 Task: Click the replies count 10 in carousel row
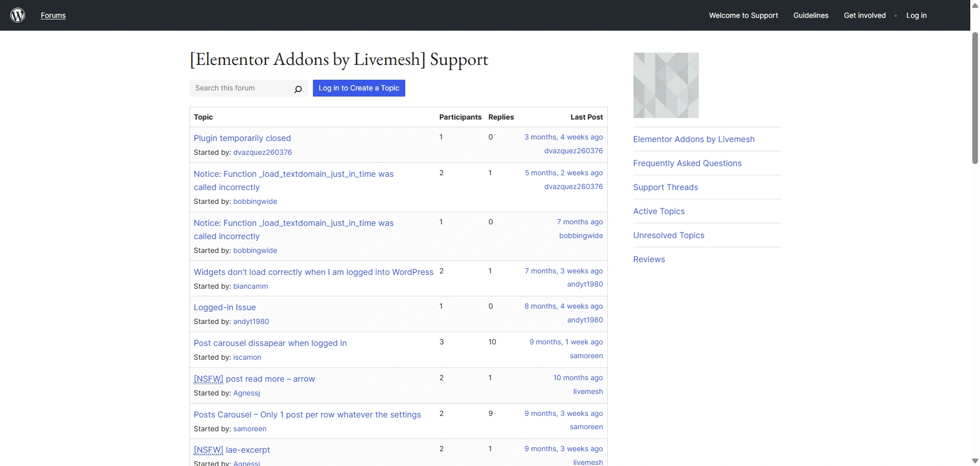[492, 342]
